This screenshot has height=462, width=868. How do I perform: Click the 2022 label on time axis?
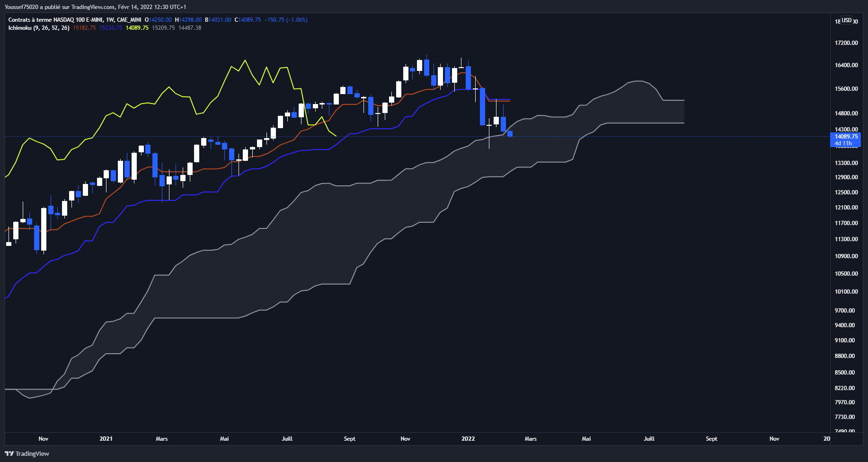pos(468,439)
